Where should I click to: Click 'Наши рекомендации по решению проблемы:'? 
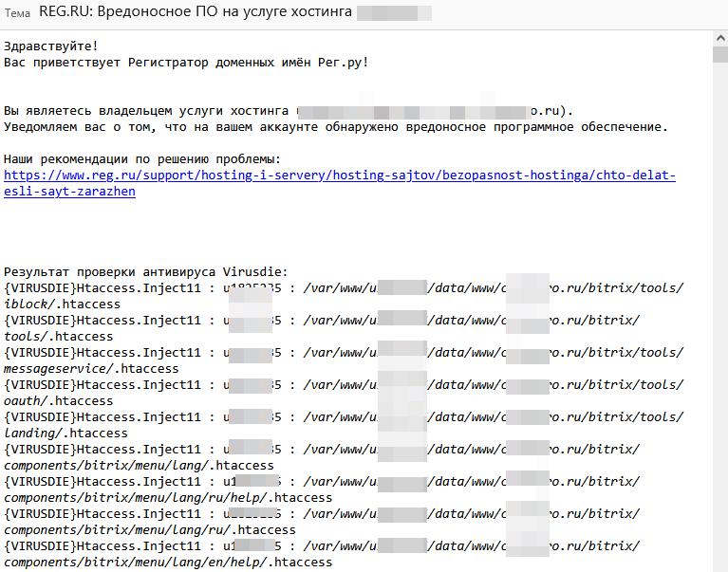142,159
